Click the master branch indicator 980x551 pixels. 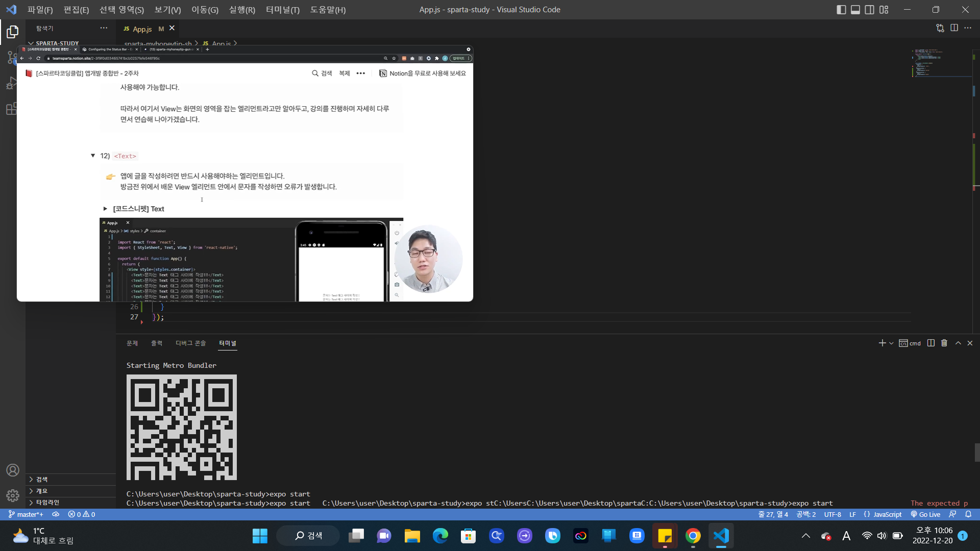coord(26,514)
